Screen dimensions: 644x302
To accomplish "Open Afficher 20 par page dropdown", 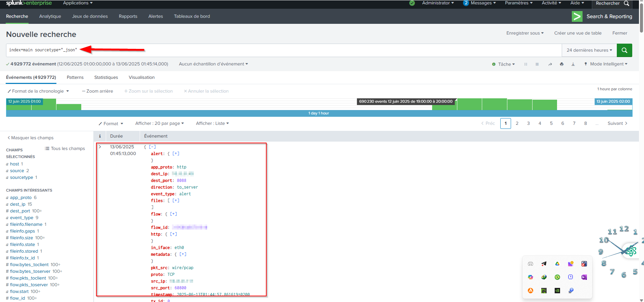I will coord(159,123).
